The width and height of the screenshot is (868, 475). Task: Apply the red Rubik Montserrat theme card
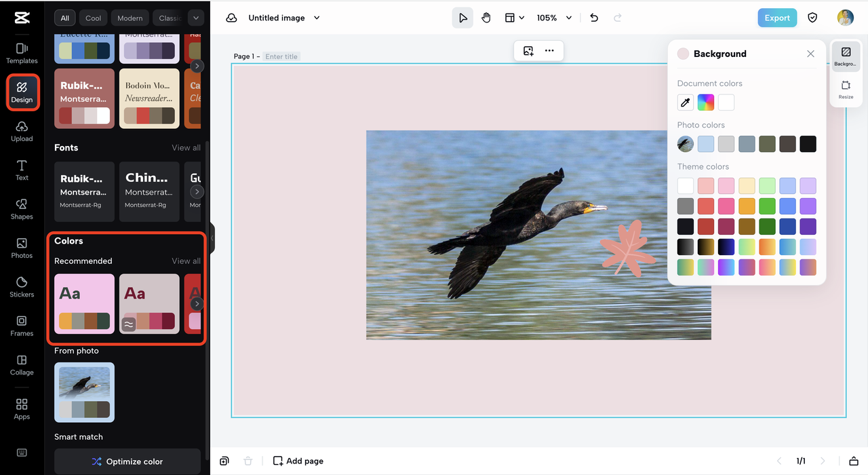(x=84, y=98)
